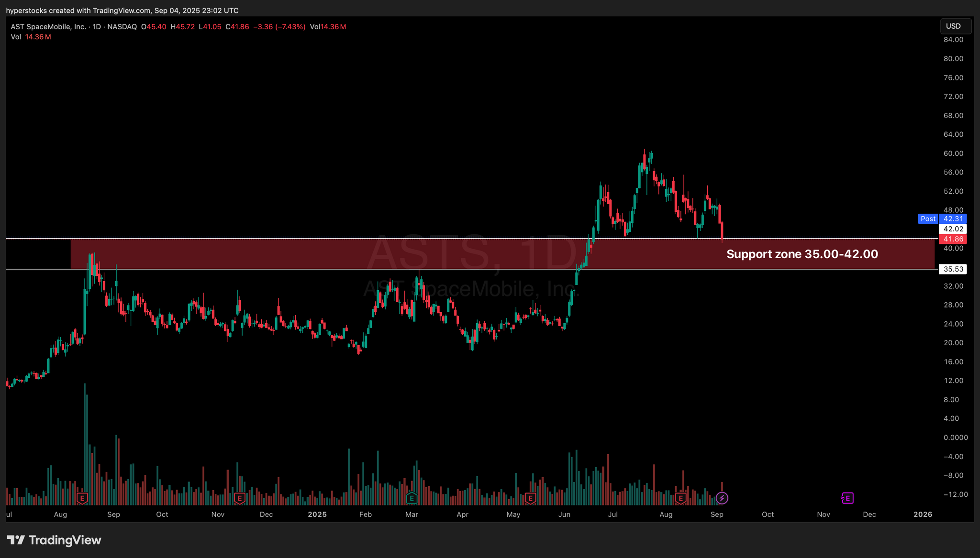Click the Jul label on the time axis

click(613, 514)
